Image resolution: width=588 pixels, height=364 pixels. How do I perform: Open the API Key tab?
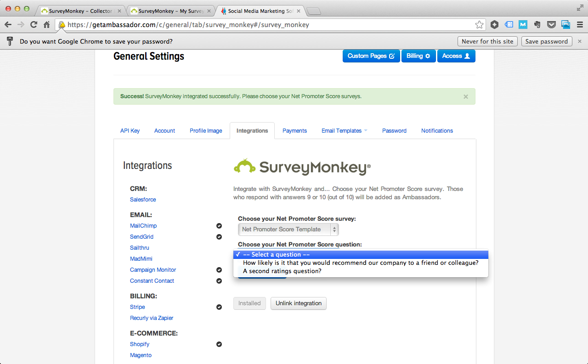[x=130, y=131]
